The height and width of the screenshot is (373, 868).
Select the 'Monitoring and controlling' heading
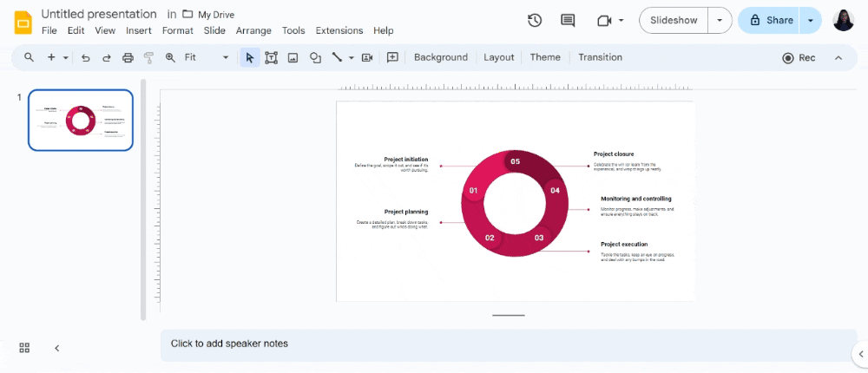click(x=636, y=199)
